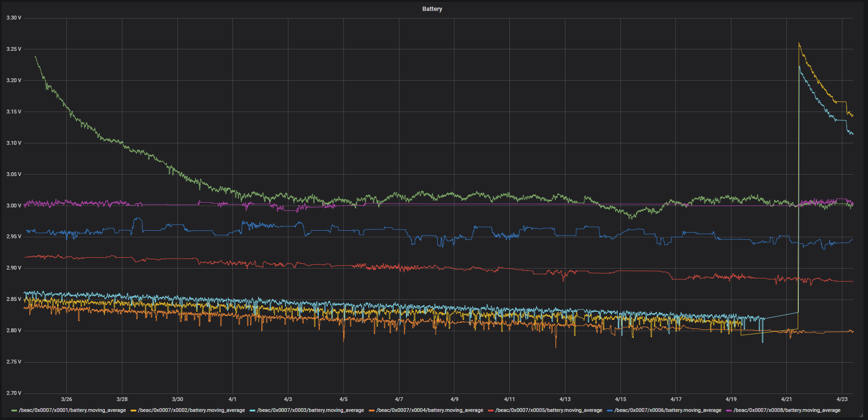This screenshot has width=868, height=420.
Task: Click the 4/9 date label
Action: 454,399
